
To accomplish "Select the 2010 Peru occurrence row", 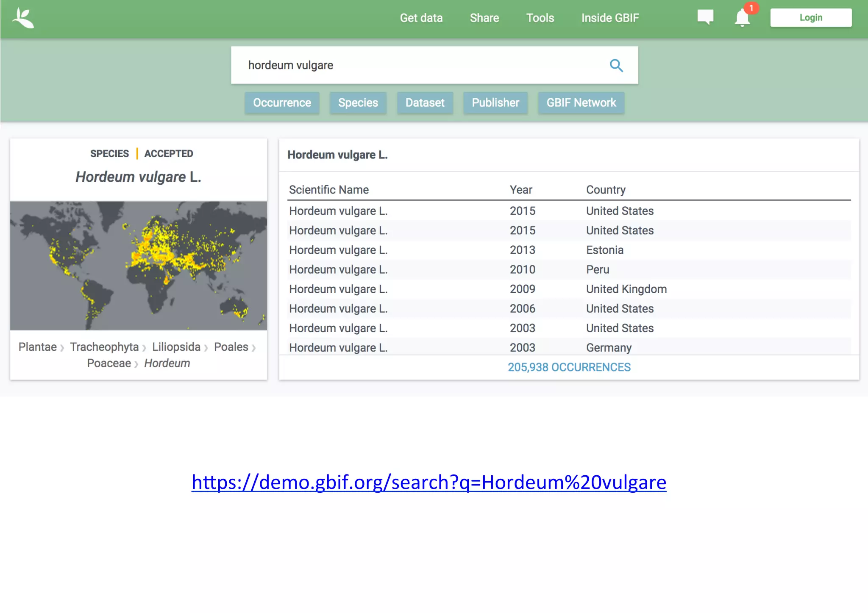I will pyautogui.click(x=569, y=269).
